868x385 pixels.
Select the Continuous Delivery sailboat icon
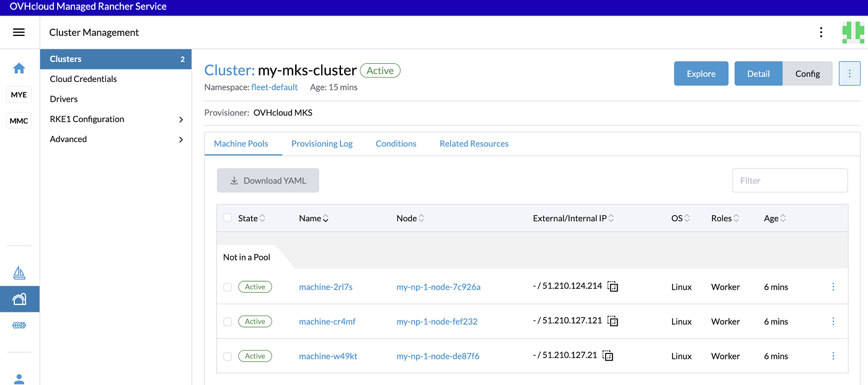(19, 272)
